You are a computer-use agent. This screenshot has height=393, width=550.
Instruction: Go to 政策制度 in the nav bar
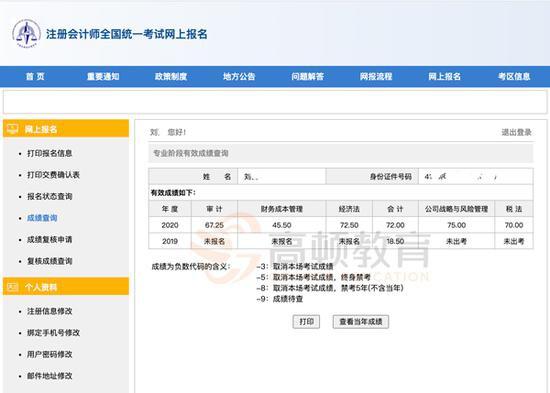pos(171,76)
